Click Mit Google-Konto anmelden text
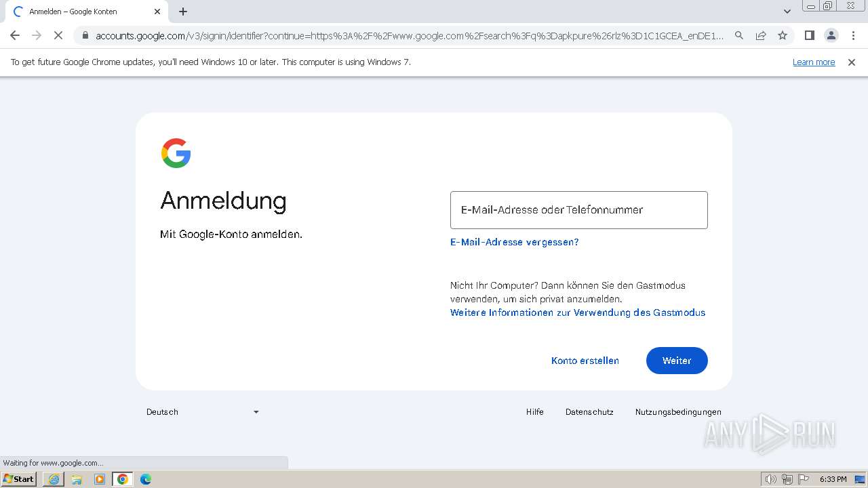The width and height of the screenshot is (868, 488). click(x=231, y=235)
